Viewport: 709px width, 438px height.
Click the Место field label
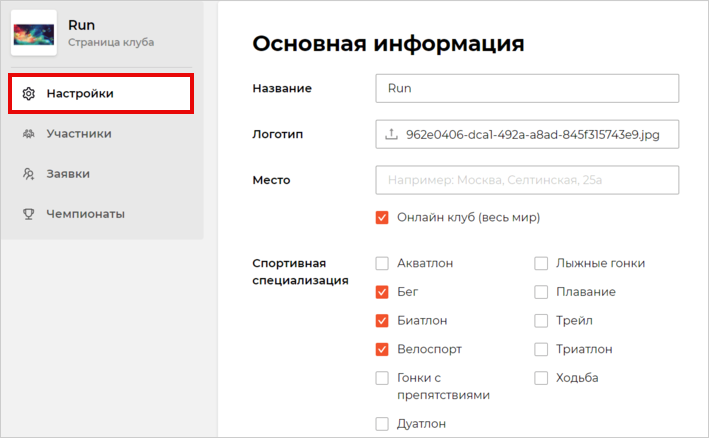(271, 180)
